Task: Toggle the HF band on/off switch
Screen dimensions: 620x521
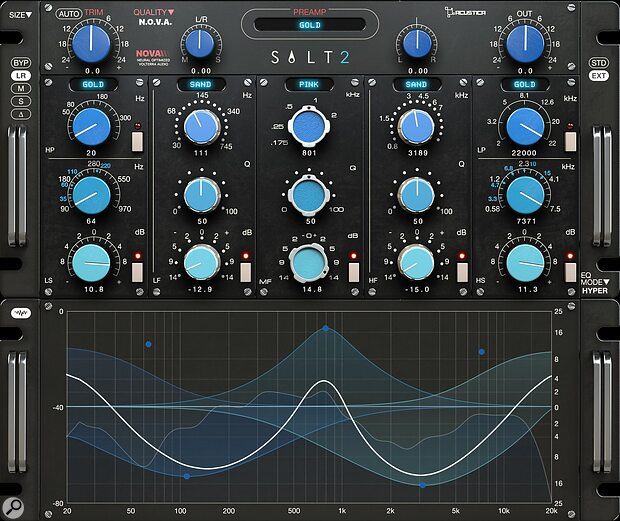Action: pyautogui.click(x=462, y=272)
